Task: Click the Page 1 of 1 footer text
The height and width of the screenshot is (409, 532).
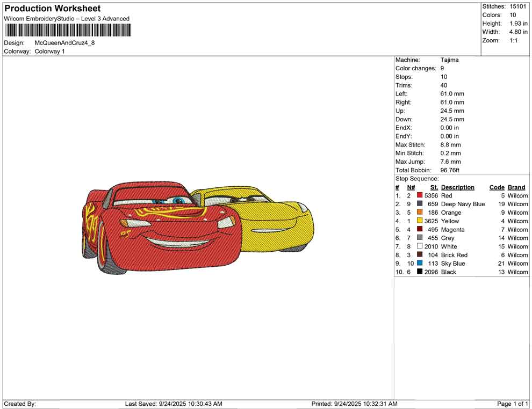Action: click(513, 404)
